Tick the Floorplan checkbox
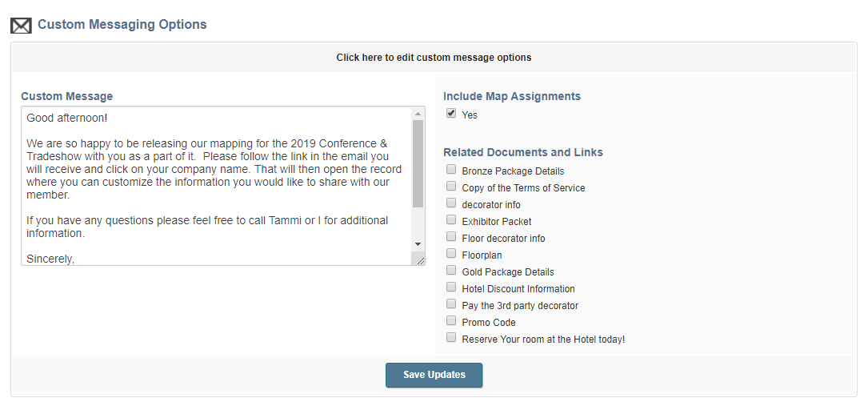The height and width of the screenshot is (410, 868). pyautogui.click(x=451, y=254)
